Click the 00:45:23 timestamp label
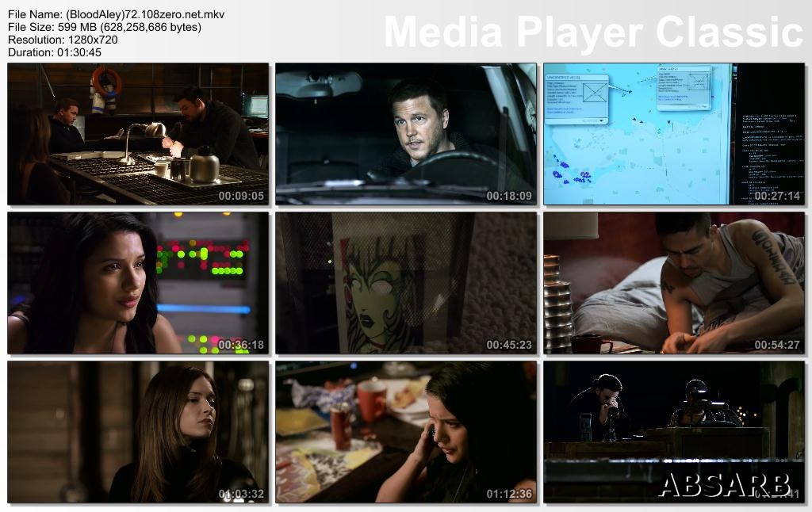Image resolution: width=812 pixels, height=512 pixels. pos(509,345)
